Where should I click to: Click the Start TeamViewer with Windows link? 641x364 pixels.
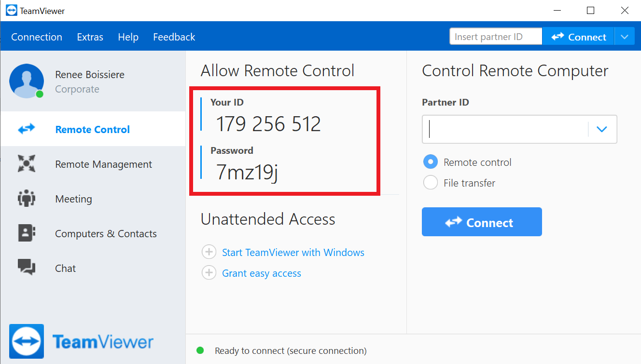point(293,253)
